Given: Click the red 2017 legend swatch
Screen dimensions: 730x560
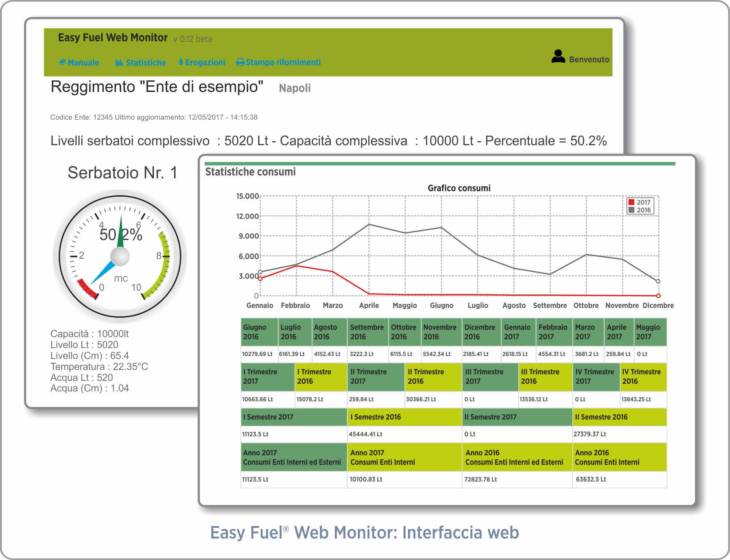Looking at the screenshot, I should (x=631, y=202).
